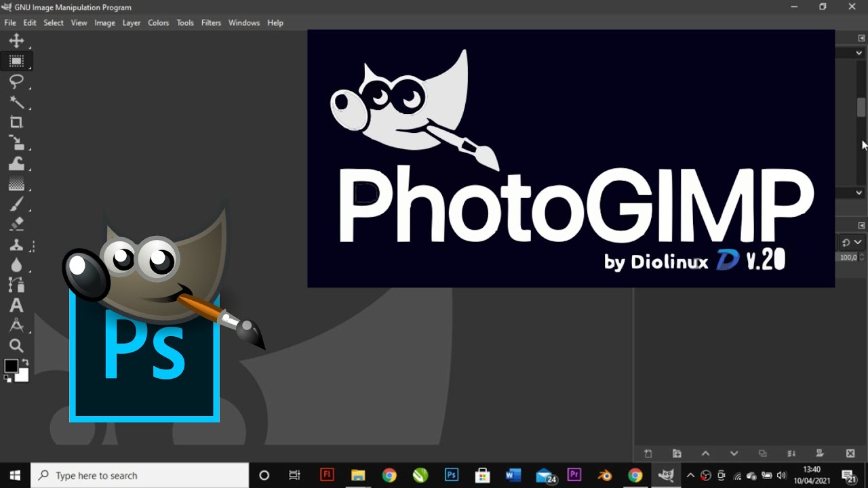Select the Measure compass tool

(16, 326)
